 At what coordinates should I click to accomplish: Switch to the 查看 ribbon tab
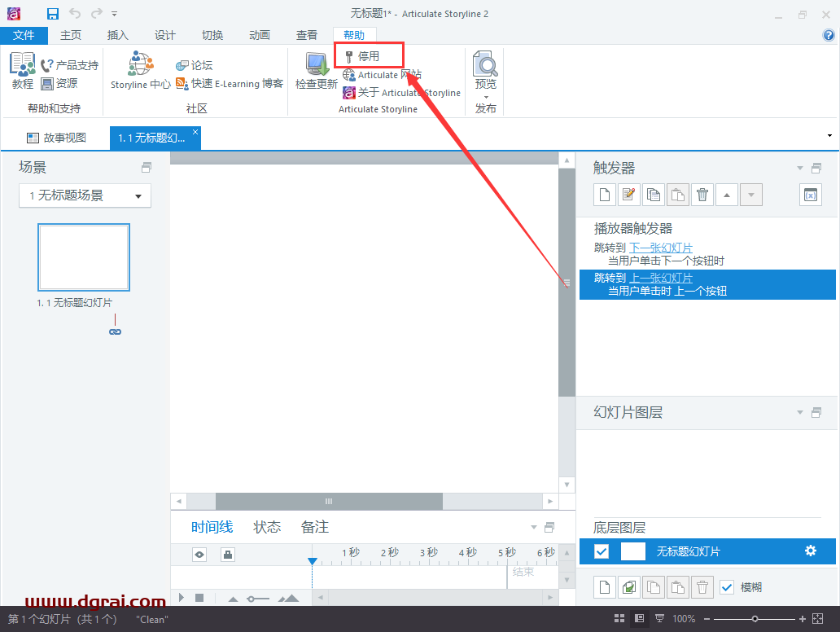point(306,35)
